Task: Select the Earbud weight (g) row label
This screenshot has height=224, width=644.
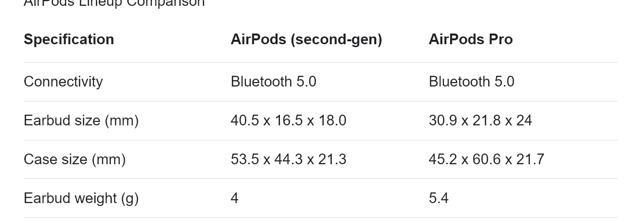Action: pos(81,198)
